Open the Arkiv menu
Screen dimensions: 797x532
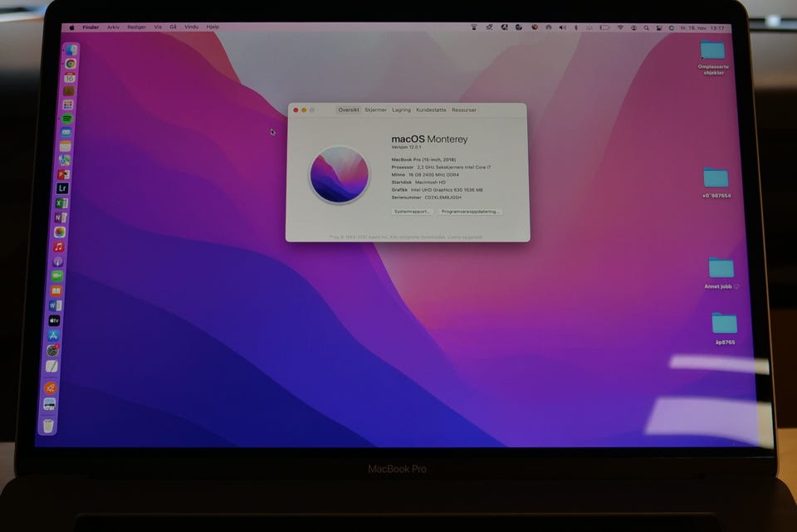point(114,27)
